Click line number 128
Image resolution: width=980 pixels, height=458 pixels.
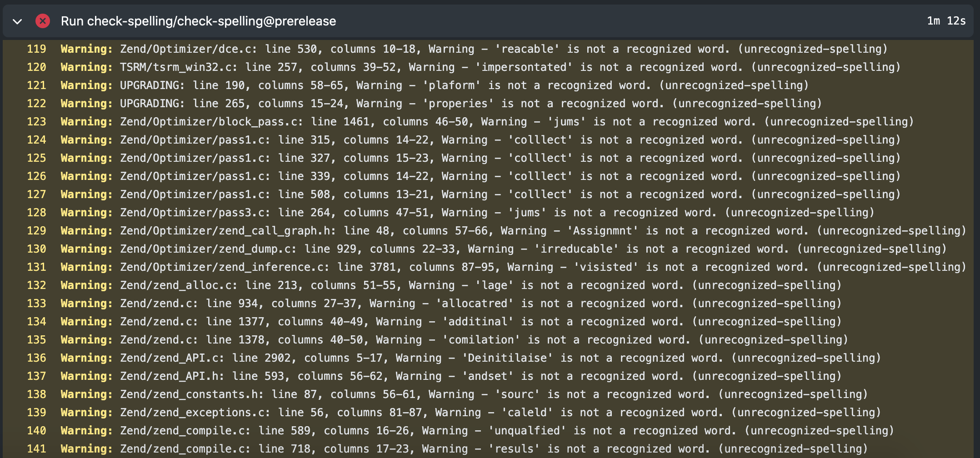(36, 212)
